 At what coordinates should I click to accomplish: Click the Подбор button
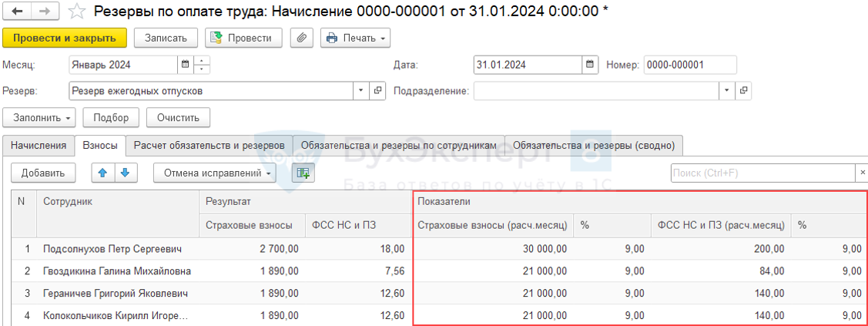[111, 117]
